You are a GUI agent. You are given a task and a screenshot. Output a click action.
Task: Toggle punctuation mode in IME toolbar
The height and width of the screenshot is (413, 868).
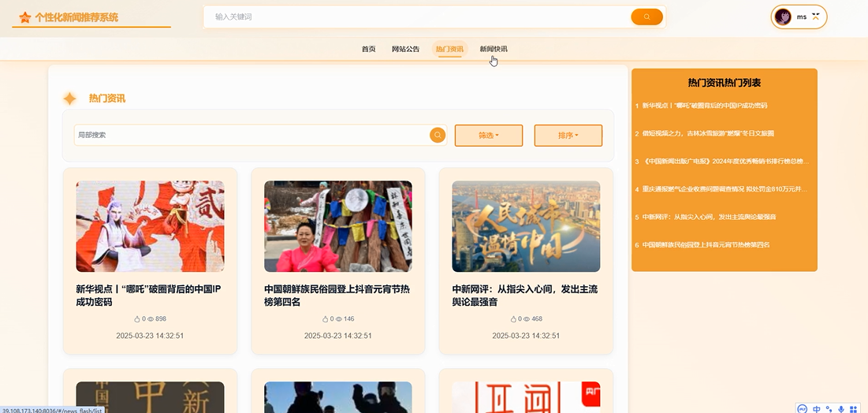click(829, 408)
